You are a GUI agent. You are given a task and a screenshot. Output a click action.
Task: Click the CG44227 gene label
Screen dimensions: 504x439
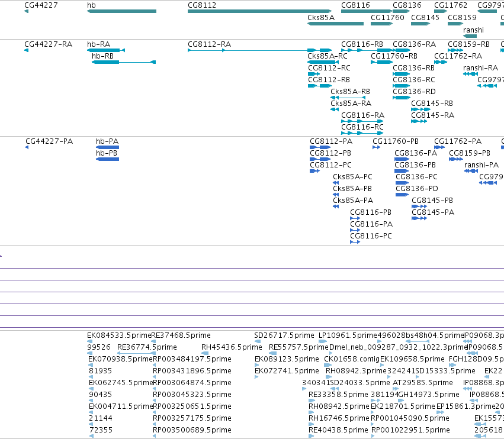41,5
